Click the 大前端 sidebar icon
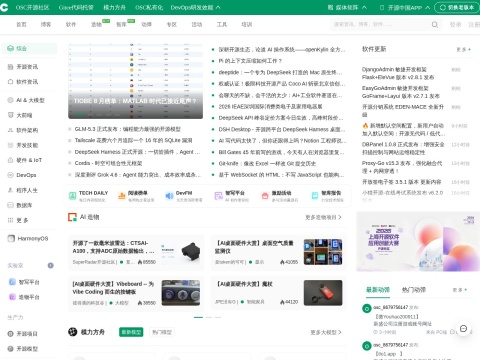 coord(10,115)
